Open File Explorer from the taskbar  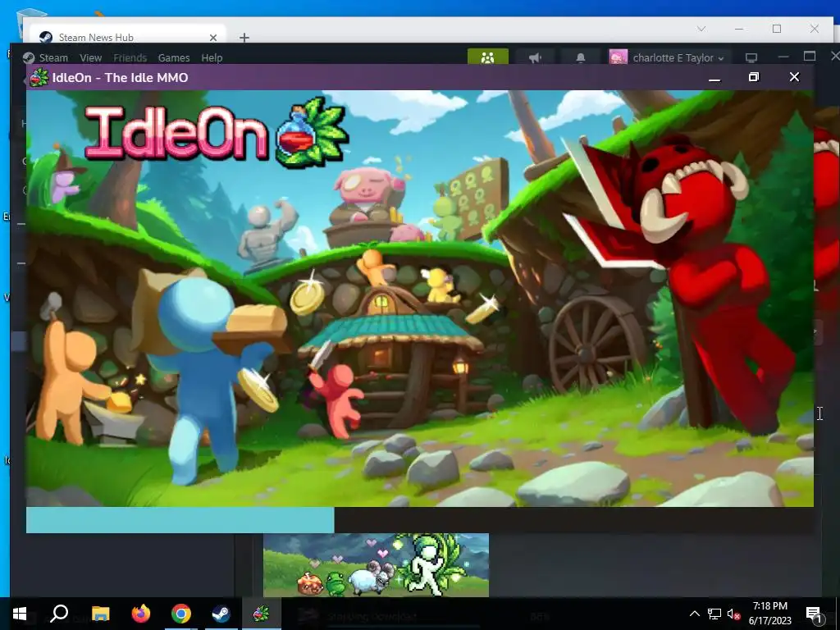[x=100, y=614]
